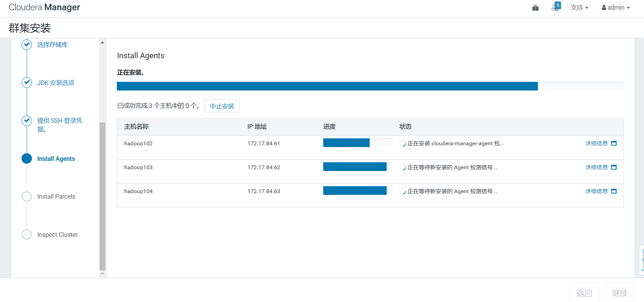Click the hadoop104 progress bar
This screenshot has width=644, height=302.
[x=358, y=191]
